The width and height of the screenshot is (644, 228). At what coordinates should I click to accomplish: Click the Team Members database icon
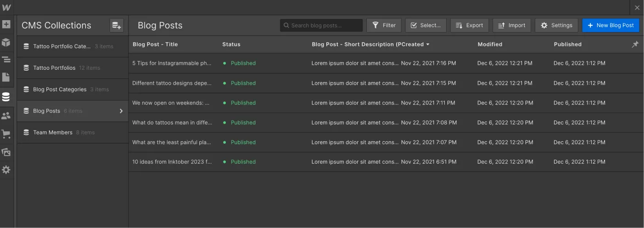click(x=26, y=133)
